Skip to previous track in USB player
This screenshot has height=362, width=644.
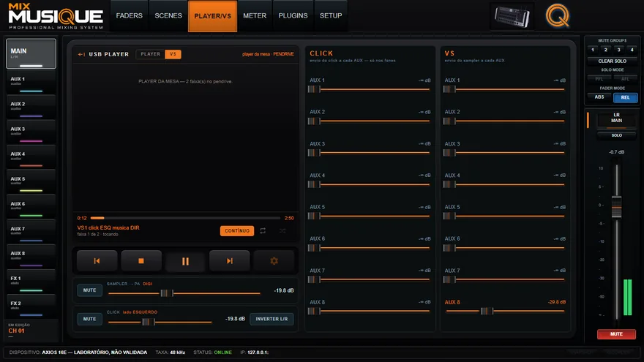click(x=97, y=260)
